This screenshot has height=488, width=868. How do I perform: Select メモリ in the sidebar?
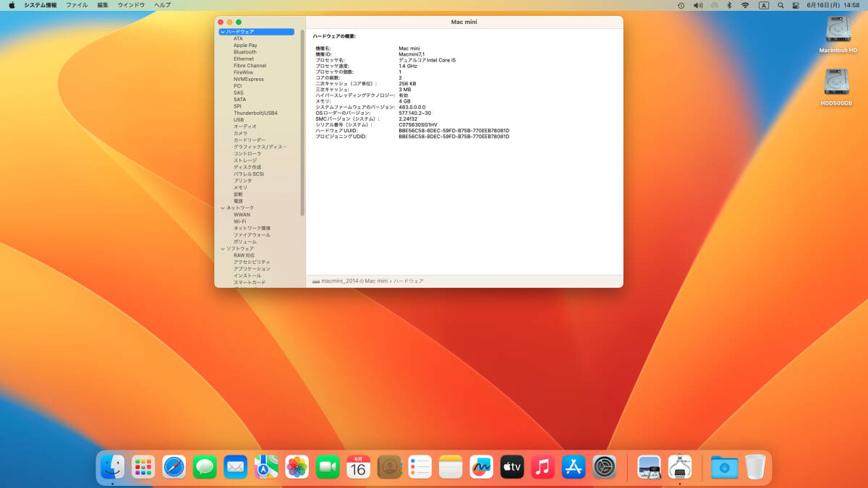(240, 187)
